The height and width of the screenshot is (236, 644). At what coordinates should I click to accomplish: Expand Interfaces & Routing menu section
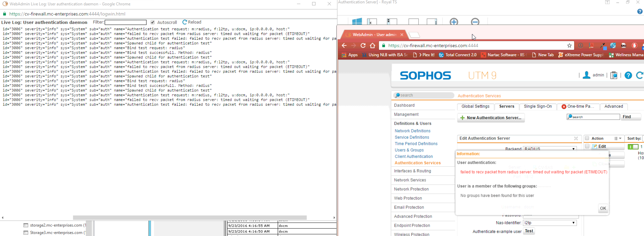[x=412, y=171]
